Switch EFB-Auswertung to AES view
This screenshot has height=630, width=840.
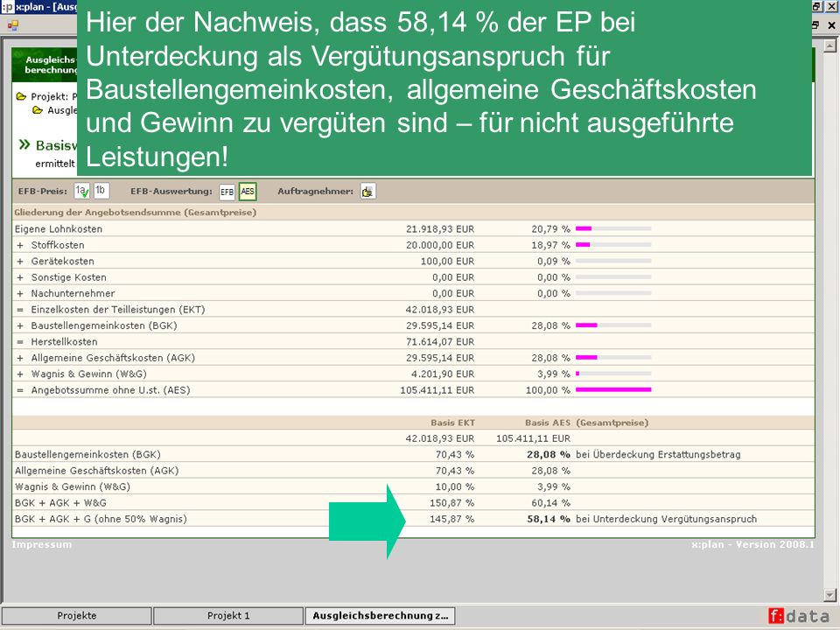pos(248,192)
